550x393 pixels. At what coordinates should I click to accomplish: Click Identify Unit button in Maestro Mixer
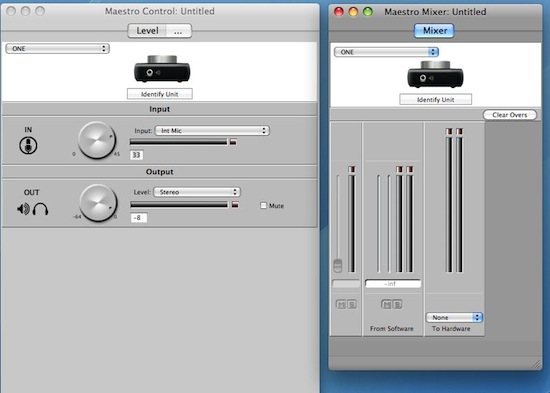click(435, 99)
